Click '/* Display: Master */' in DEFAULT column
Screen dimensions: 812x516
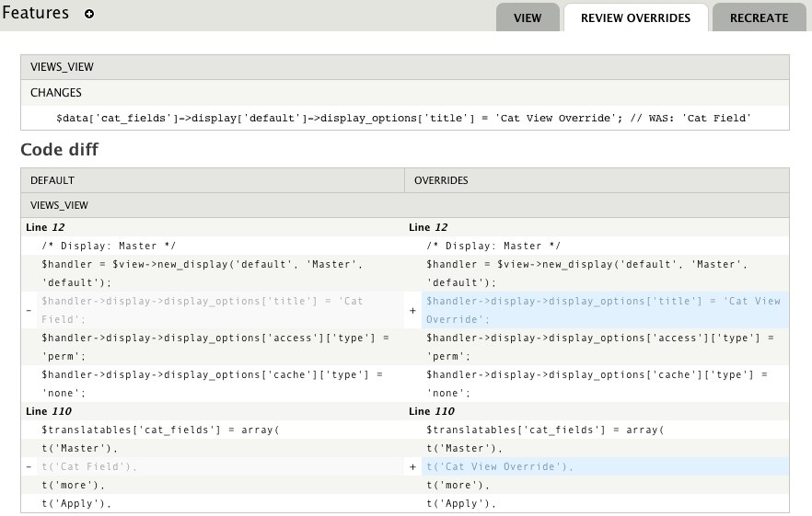[109, 246]
